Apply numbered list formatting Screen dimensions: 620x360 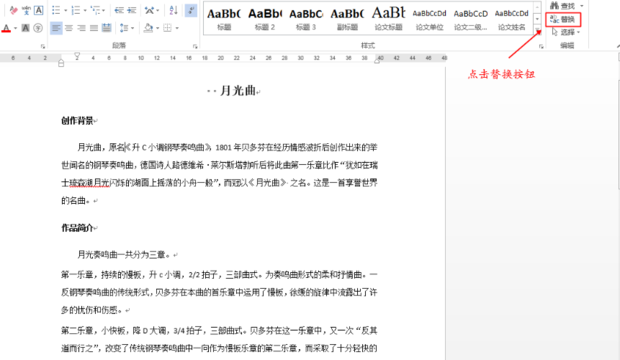76,10
